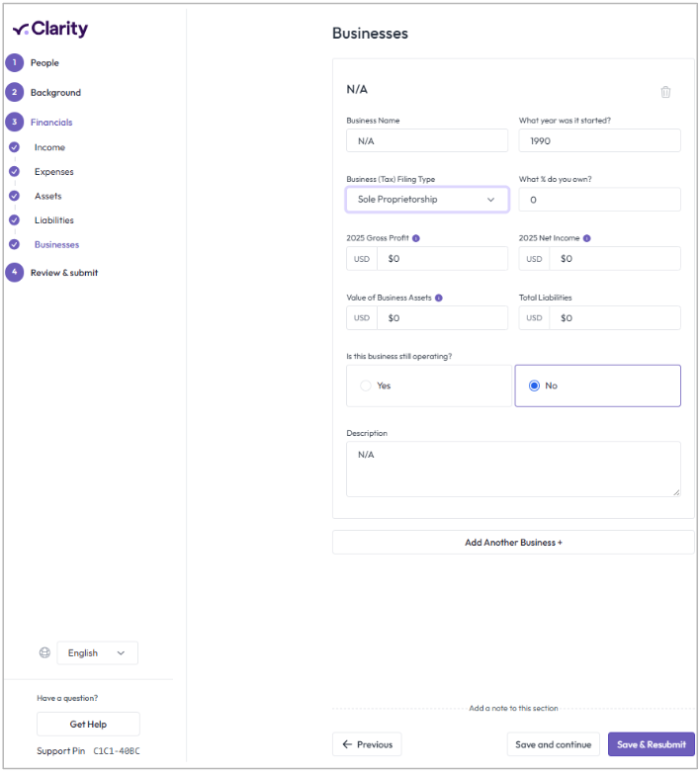Image resolution: width=700 pixels, height=773 pixels.
Task: Click the step 1 People circle icon
Action: (x=14, y=63)
